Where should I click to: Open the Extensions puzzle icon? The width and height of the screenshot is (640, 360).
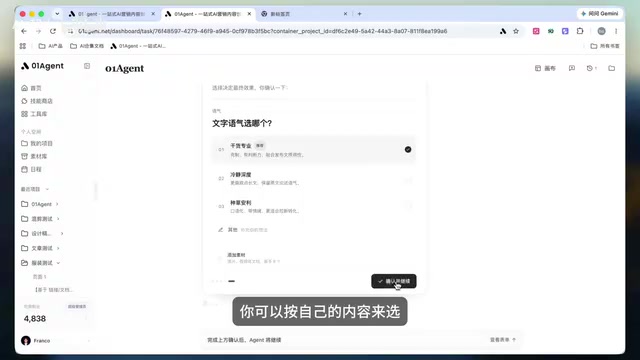(580, 31)
